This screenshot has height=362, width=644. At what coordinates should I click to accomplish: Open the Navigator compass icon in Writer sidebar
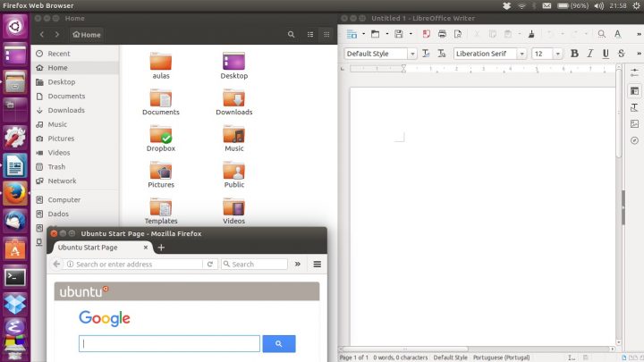click(634, 140)
